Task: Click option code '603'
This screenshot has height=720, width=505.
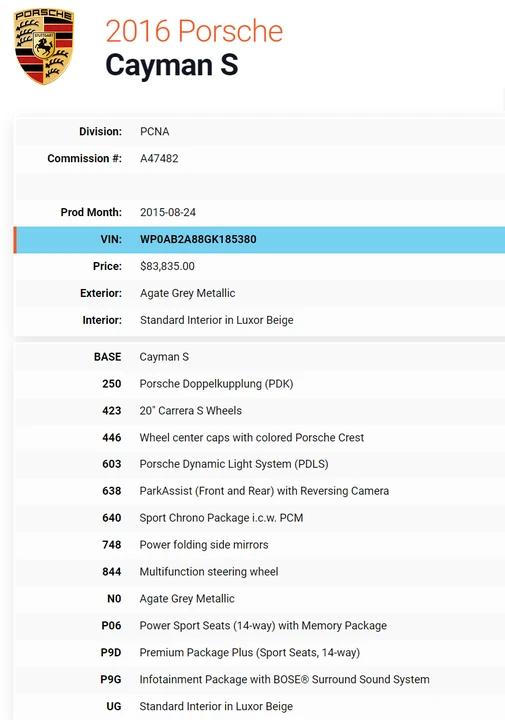Action: (x=112, y=464)
